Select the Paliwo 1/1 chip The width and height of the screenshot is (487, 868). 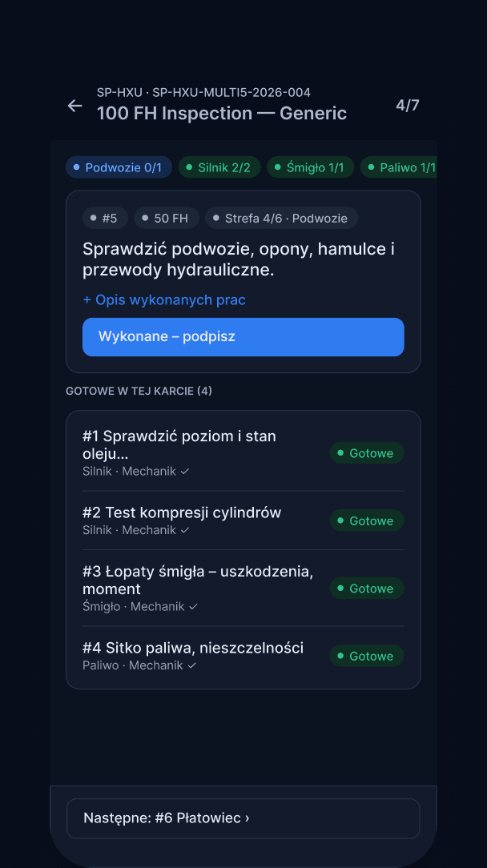(x=399, y=167)
